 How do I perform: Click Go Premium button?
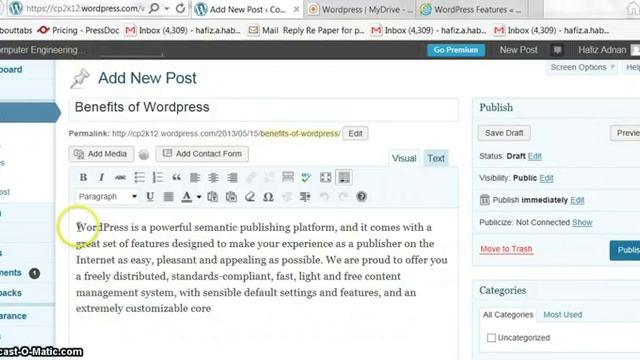coord(456,50)
